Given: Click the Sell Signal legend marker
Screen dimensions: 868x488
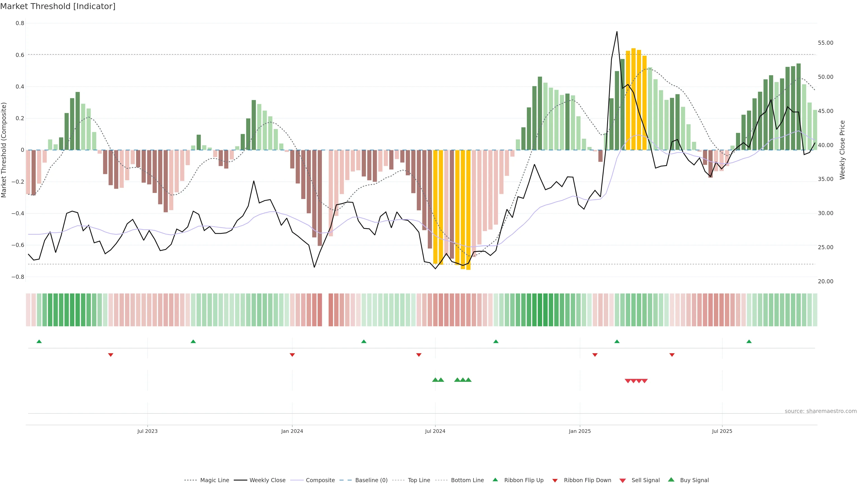Looking at the screenshot, I should click(622, 480).
